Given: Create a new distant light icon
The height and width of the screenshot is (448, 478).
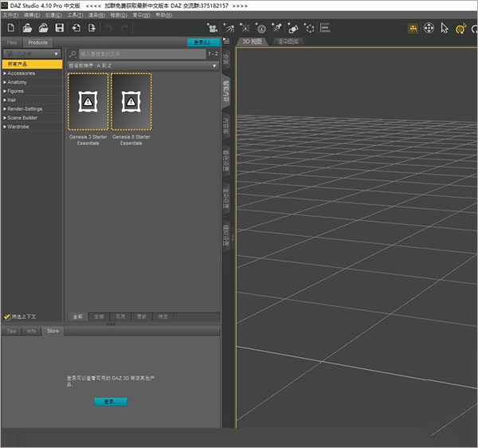Looking at the screenshot, I should coord(229,28).
